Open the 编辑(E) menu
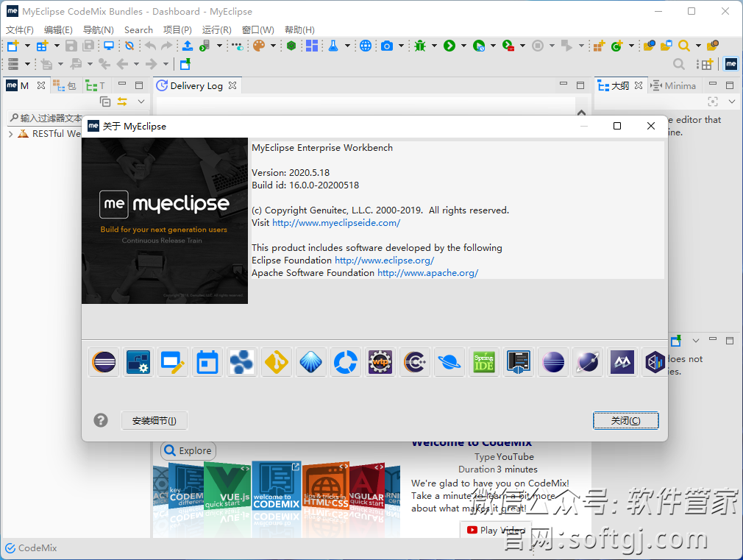This screenshot has width=743, height=560. click(x=58, y=30)
